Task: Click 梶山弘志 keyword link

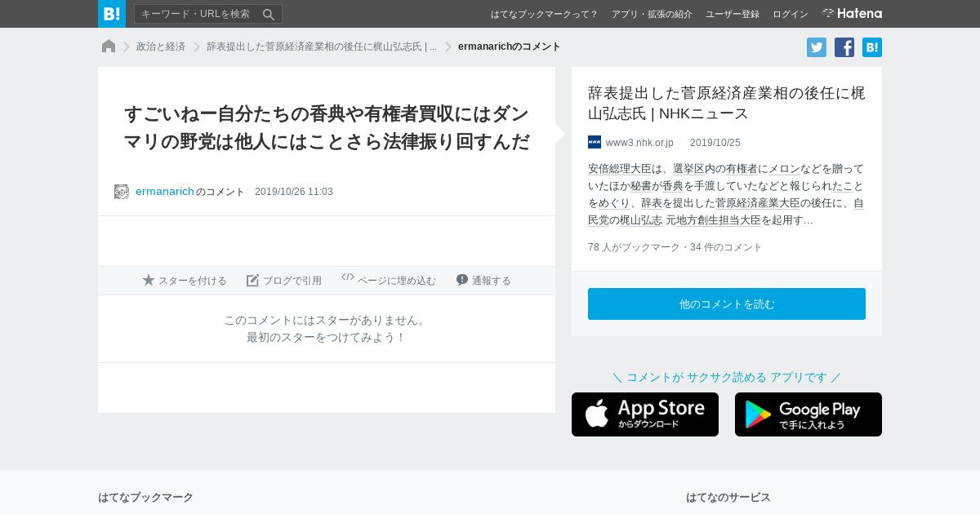Action: click(x=641, y=220)
